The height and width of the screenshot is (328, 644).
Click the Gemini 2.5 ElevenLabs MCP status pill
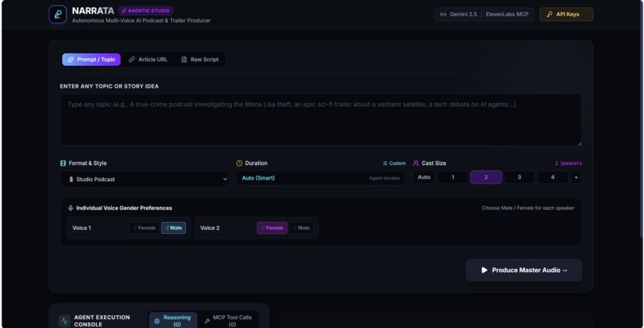(484, 14)
